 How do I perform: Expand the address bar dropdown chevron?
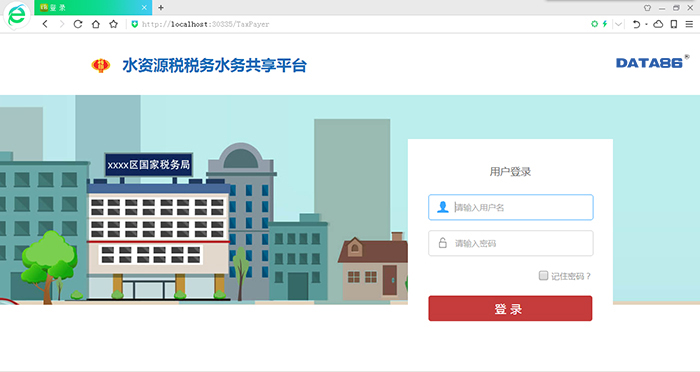(618, 24)
